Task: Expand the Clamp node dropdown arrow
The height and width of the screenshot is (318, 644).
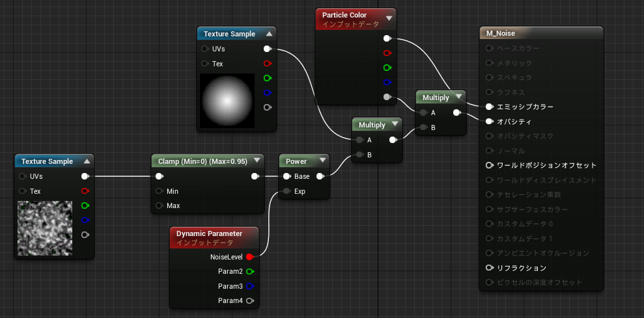Action: [x=257, y=161]
